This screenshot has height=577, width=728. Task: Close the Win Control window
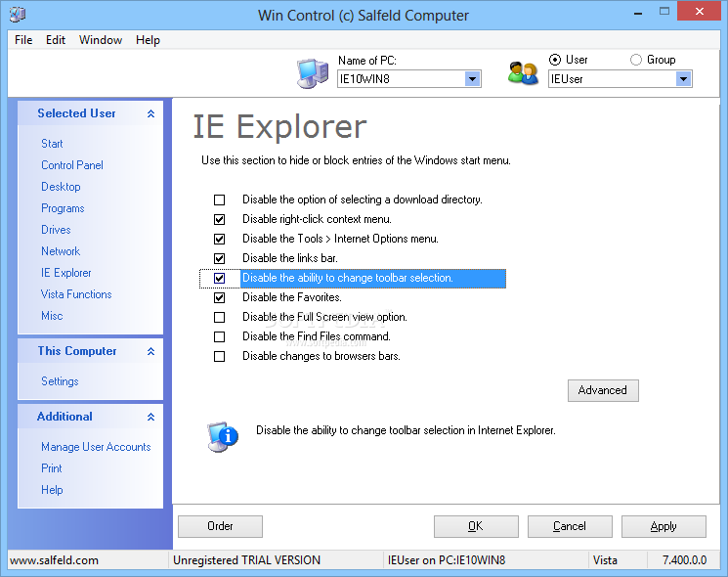pyautogui.click(x=699, y=11)
